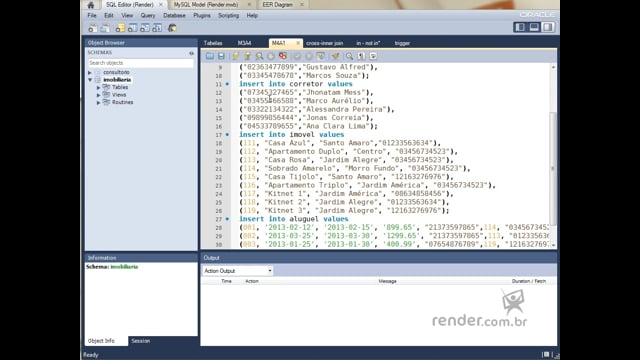Open find panel magnifier icon
The height and width of the screenshot is (360, 640).
(x=349, y=56)
